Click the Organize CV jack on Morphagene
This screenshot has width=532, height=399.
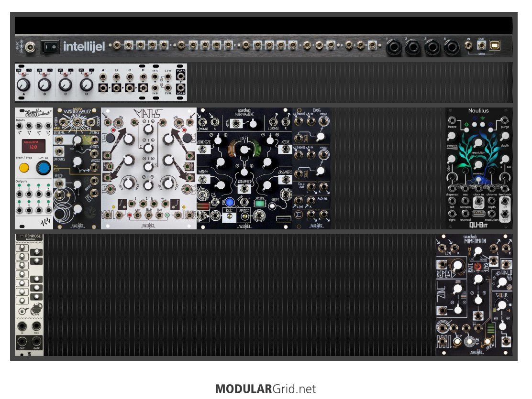point(286,180)
